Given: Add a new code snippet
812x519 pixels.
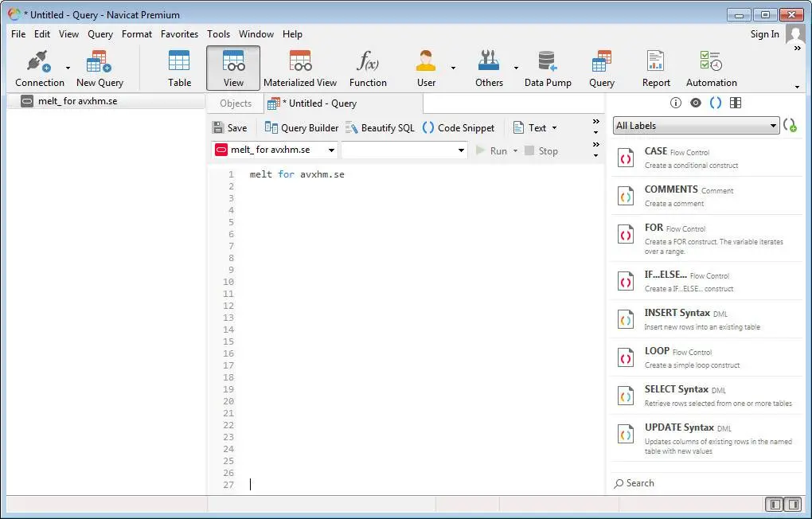Looking at the screenshot, I should click(x=791, y=125).
